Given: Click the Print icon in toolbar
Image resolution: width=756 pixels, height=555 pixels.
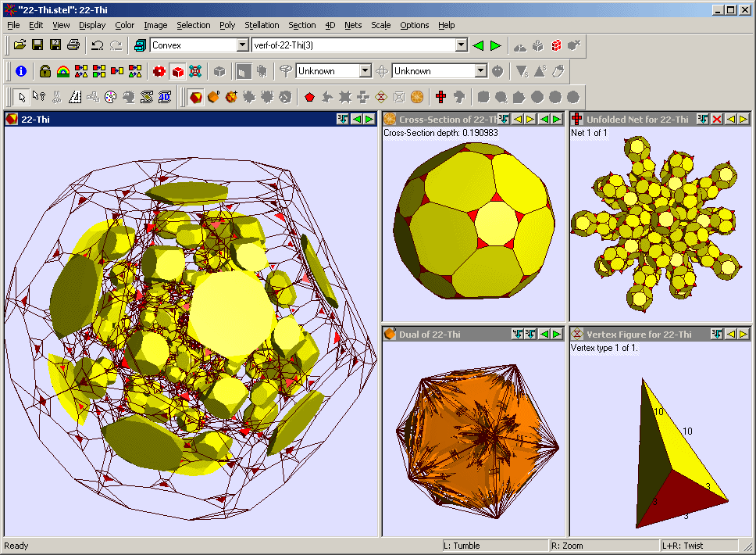Looking at the screenshot, I should click(73, 45).
